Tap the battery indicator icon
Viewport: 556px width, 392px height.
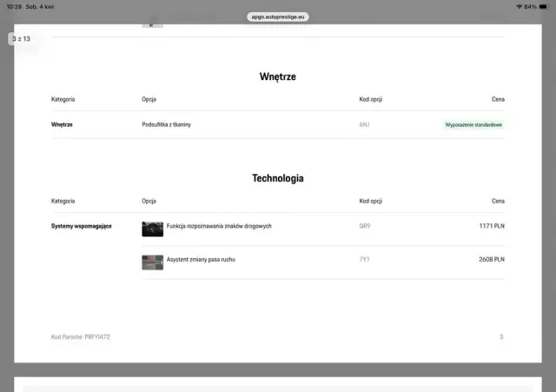[544, 6]
